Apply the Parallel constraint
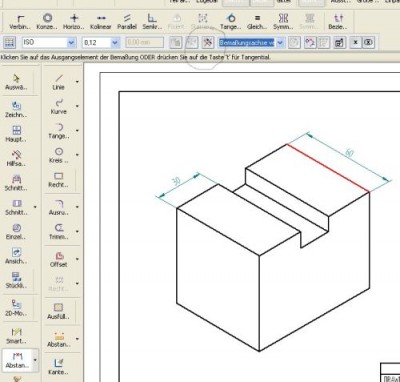400x382 pixels. [127, 21]
